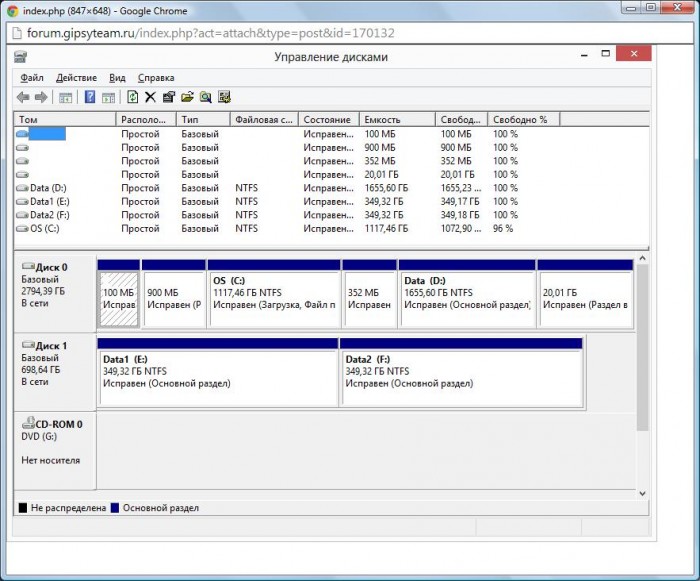Viewport: 700px width, 581px height.
Task: Open the Файл menu
Action: coord(31,77)
